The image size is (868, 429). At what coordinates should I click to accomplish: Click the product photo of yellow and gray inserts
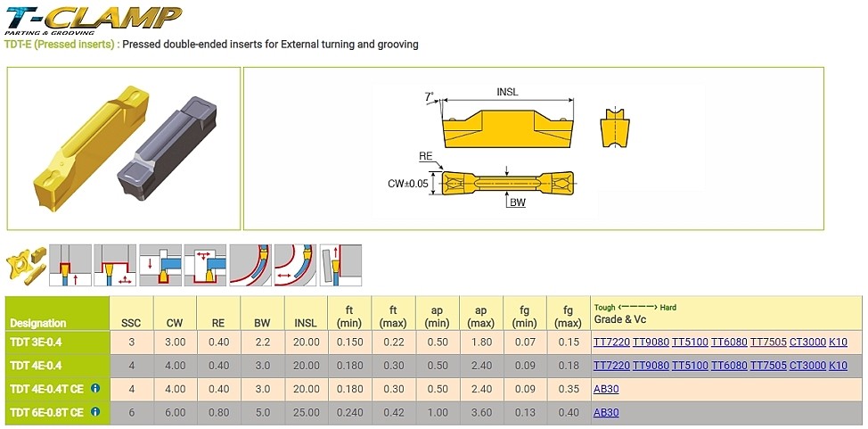(x=124, y=147)
